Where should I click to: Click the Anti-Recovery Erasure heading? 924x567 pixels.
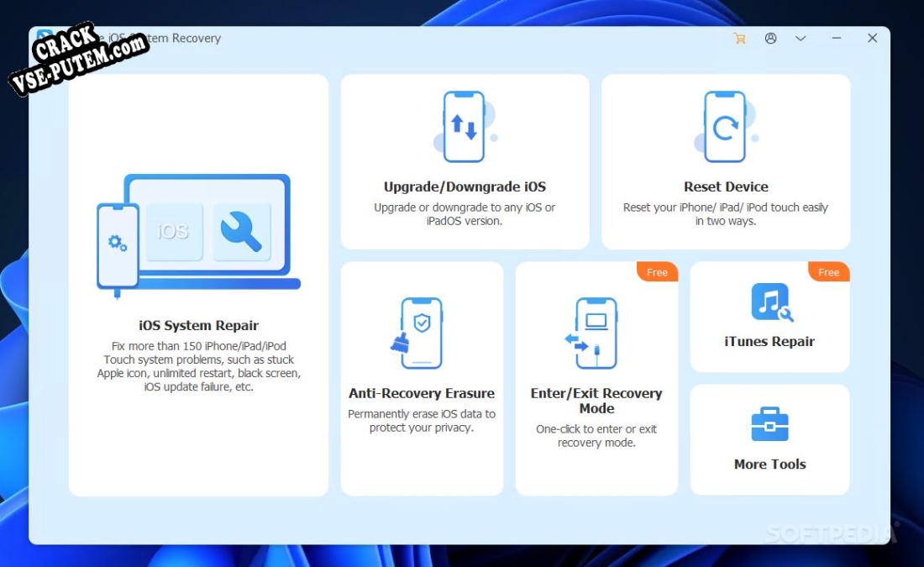tap(422, 393)
